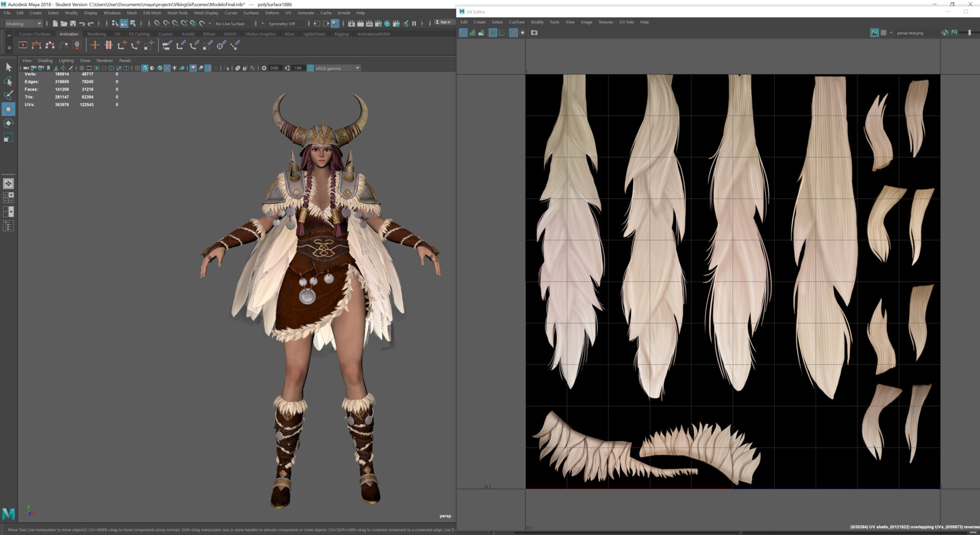This screenshot has height=535, width=980.
Task: Click the Playblast shelf icon
Action: click(23, 45)
